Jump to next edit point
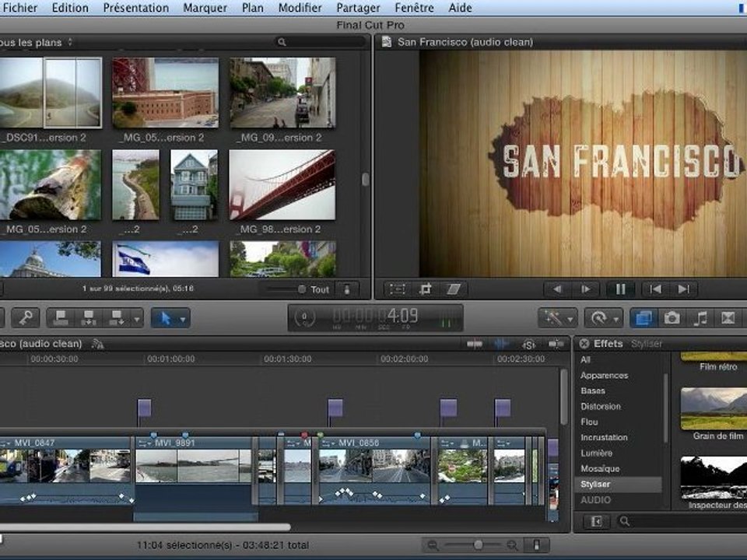The width and height of the screenshot is (747, 560). coord(684,289)
